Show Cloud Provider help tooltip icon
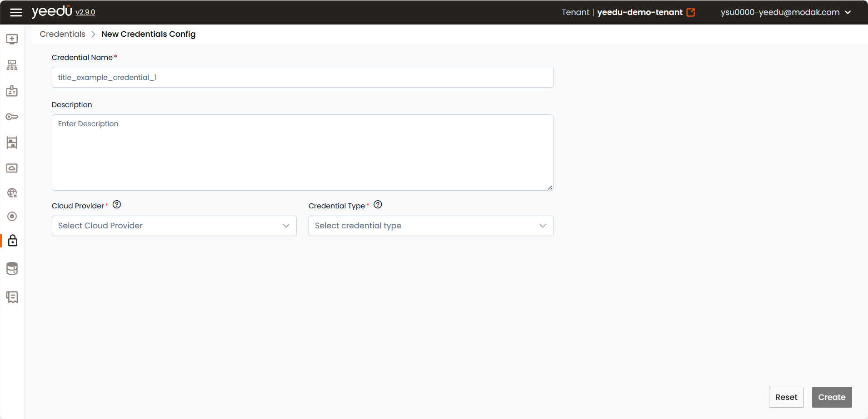The image size is (868, 419). (117, 204)
